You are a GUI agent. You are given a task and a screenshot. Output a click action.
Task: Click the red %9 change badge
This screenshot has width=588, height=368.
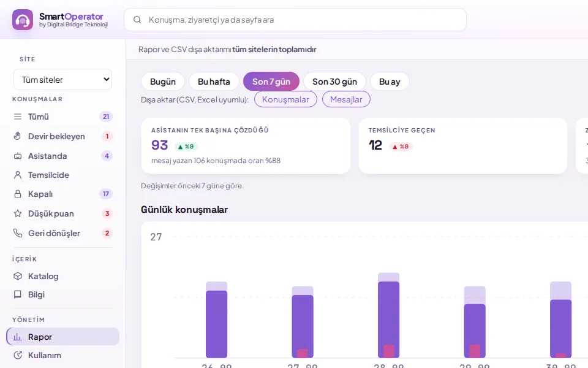coord(401,147)
